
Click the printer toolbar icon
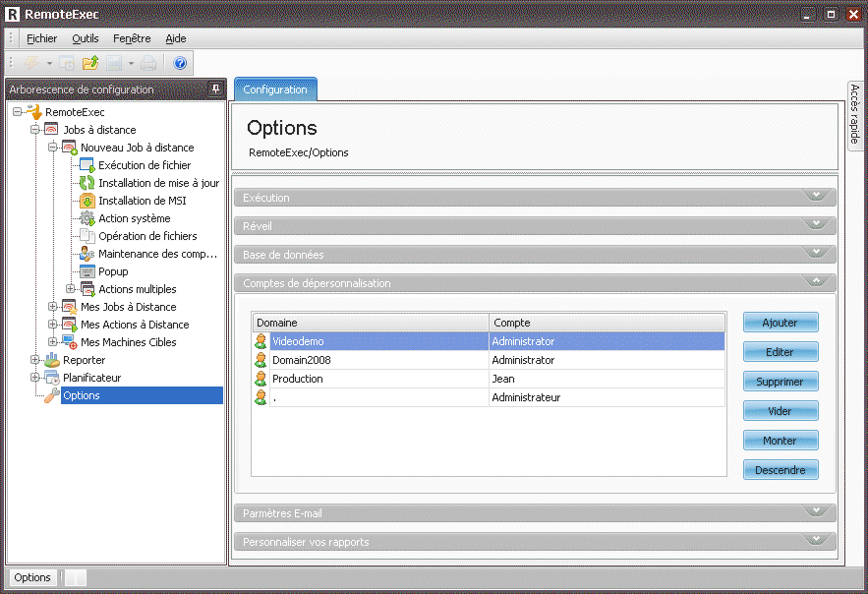(x=148, y=63)
